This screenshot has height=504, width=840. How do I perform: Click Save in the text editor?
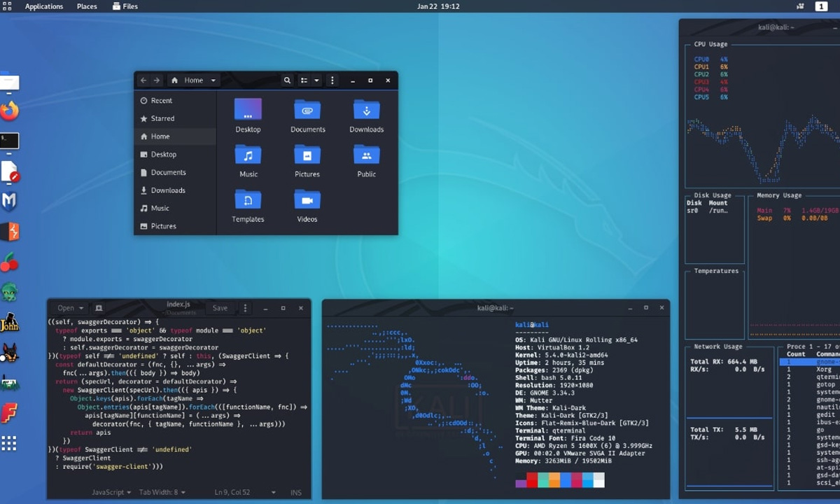click(x=220, y=308)
